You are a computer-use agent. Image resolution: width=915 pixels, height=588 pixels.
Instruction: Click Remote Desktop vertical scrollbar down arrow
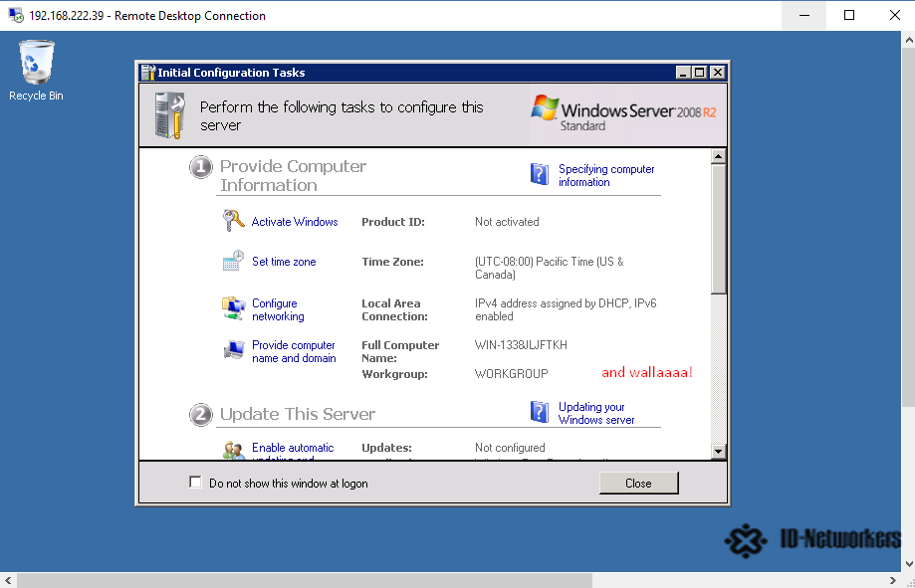[909, 563]
